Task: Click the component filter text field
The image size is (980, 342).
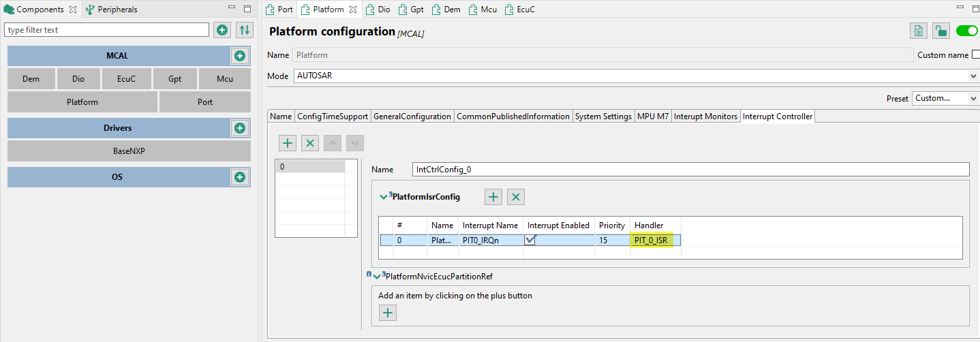Action: [107, 30]
